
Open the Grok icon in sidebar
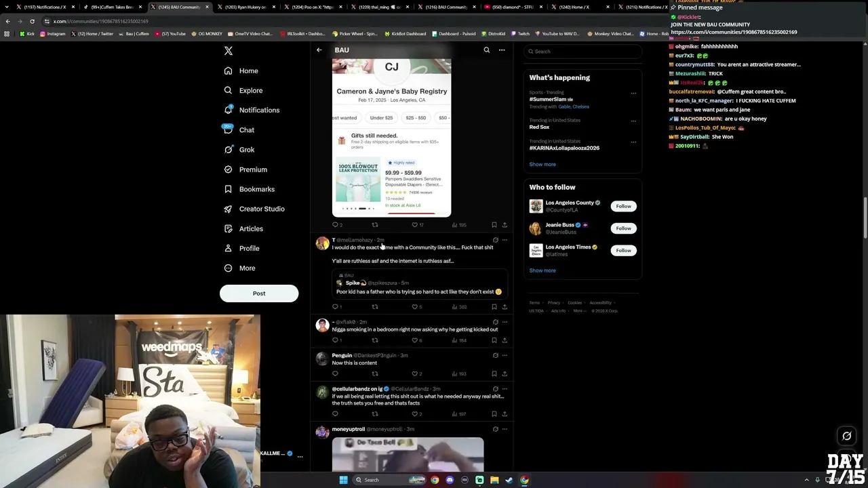(229, 150)
